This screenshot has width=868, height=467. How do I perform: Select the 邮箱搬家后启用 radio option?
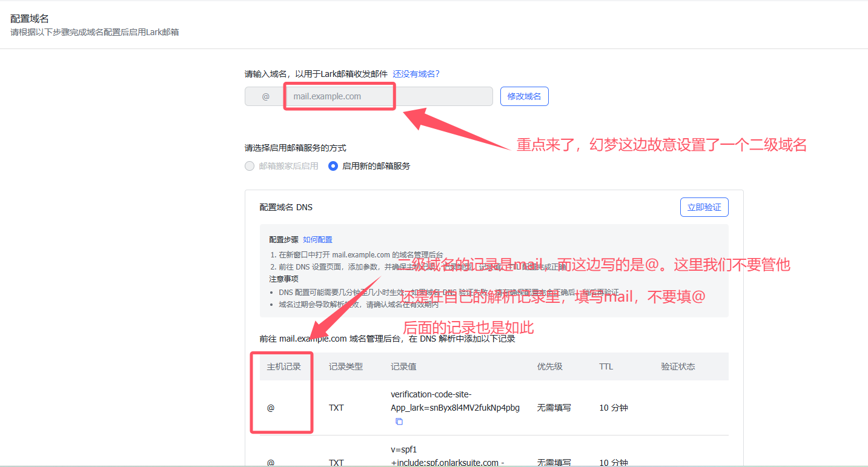[250, 166]
